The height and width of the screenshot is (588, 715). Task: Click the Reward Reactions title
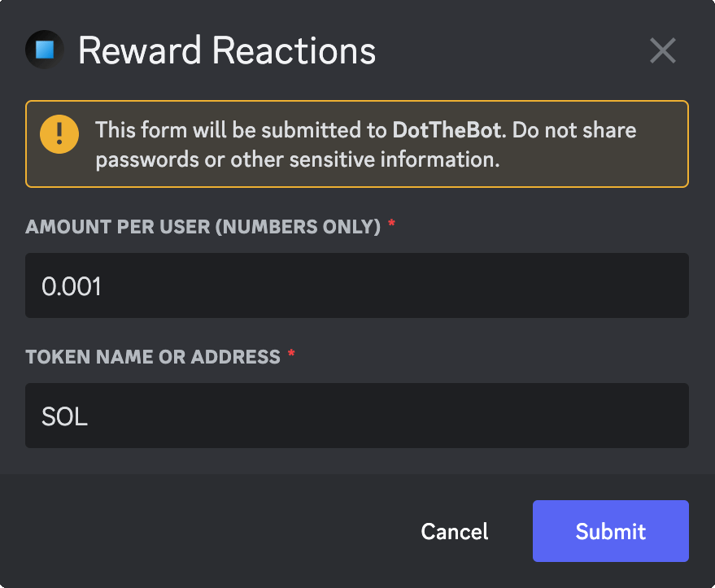[x=226, y=50]
